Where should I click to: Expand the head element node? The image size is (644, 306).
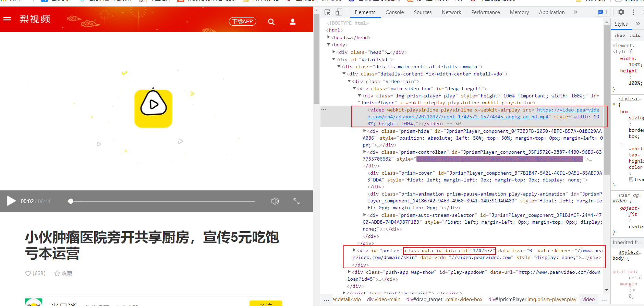point(329,37)
